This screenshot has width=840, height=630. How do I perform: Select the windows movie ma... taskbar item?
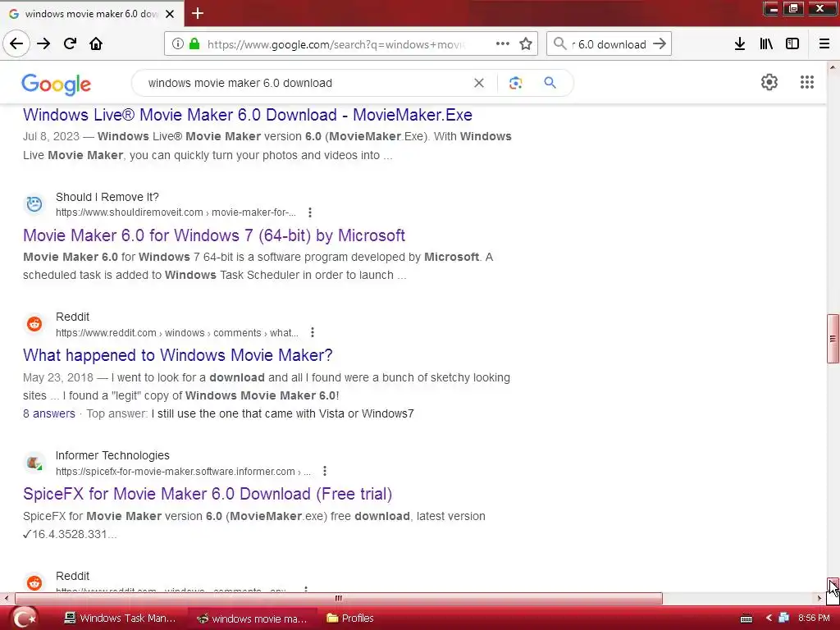tap(252, 619)
